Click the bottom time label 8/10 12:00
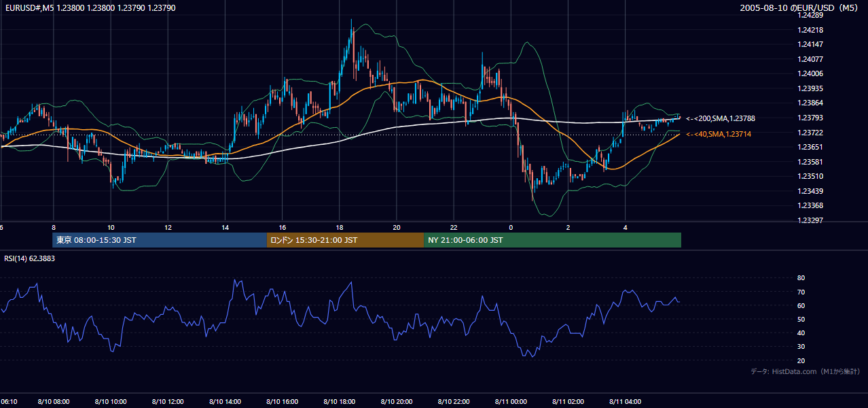 (168, 402)
